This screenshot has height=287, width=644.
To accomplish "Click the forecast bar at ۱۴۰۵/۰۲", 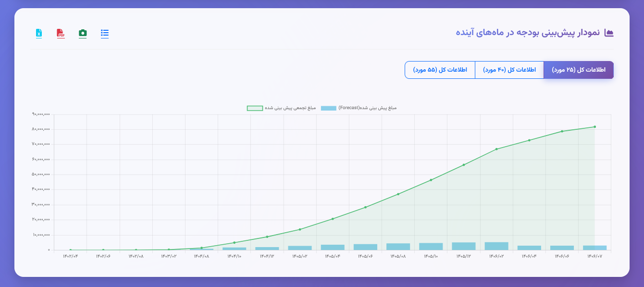I will [x=300, y=248].
